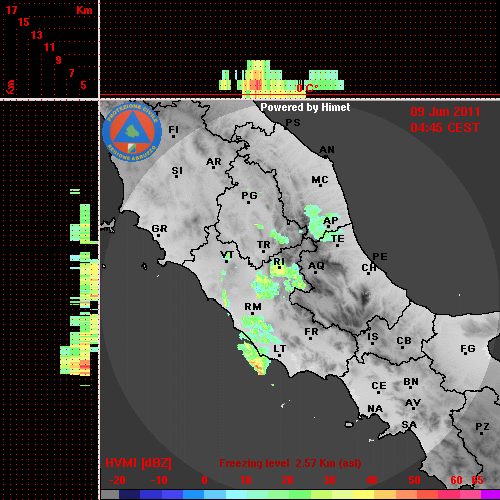Viewport: 500px width, 500px height.
Task: Click the SA city label
Action: 409,425
